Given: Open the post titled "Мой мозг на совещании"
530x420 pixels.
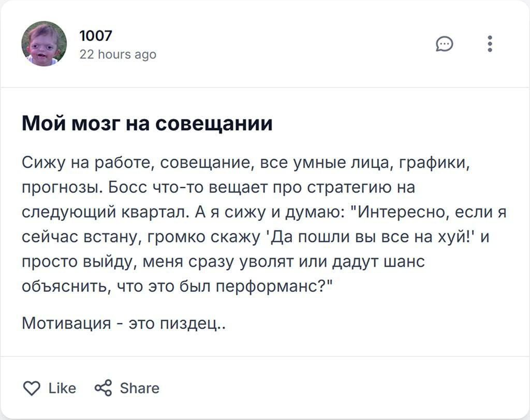Looking at the screenshot, I should click(147, 124).
